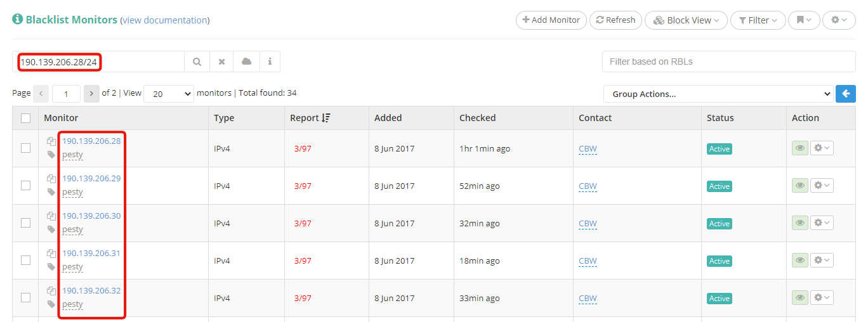Image resolution: width=868 pixels, height=322 pixels.
Task: Open the per-page view count dropdown
Action: pyautogui.click(x=169, y=94)
